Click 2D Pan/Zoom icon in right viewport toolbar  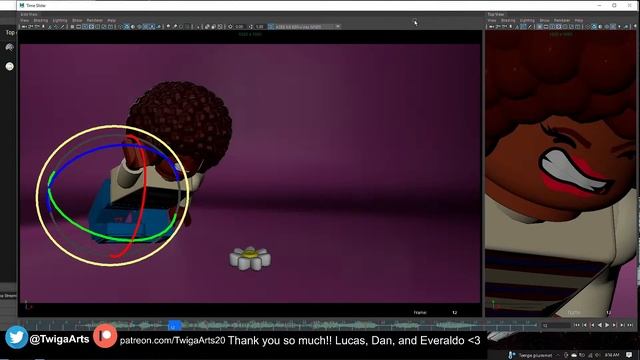(x=523, y=27)
